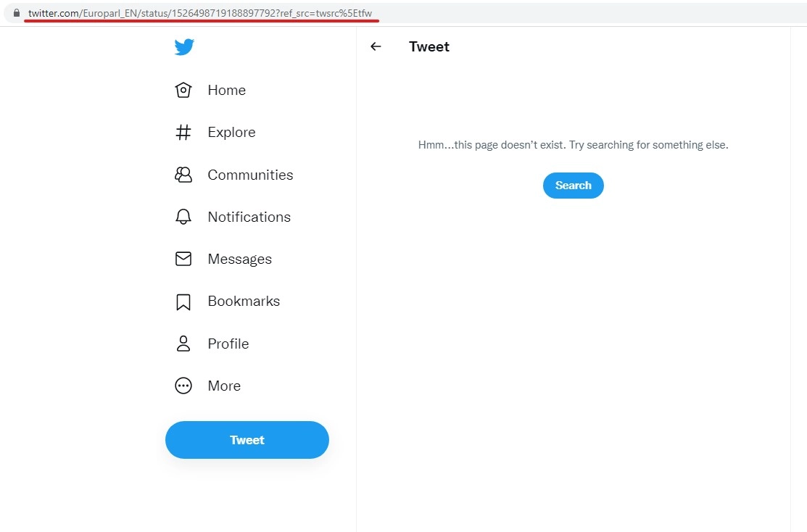
Task: Click the More three-dots circle icon
Action: point(183,386)
